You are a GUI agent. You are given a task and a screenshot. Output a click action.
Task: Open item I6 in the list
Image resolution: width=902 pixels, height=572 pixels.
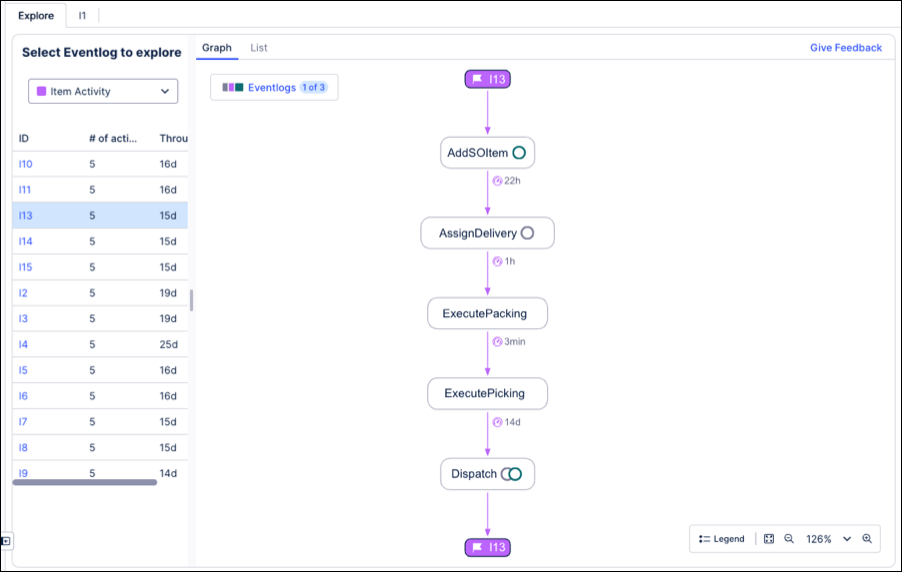(23, 396)
